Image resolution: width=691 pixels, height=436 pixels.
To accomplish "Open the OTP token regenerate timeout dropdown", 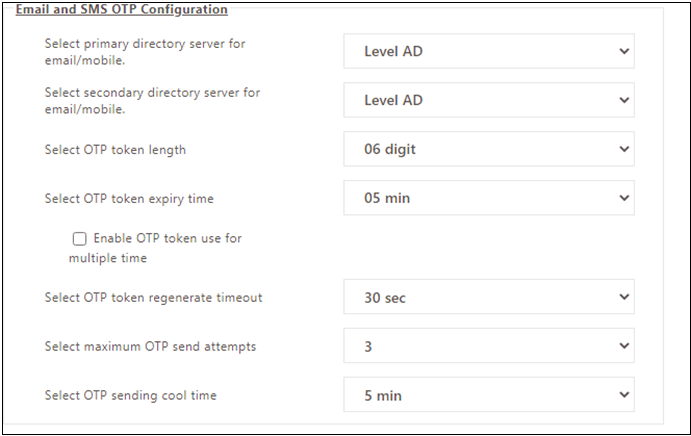I will [489, 297].
